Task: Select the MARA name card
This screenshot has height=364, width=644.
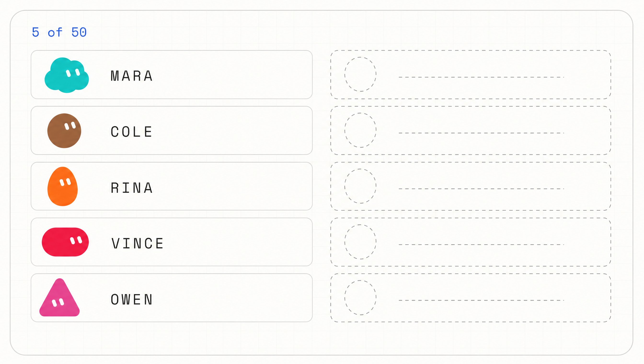Action: tap(172, 75)
